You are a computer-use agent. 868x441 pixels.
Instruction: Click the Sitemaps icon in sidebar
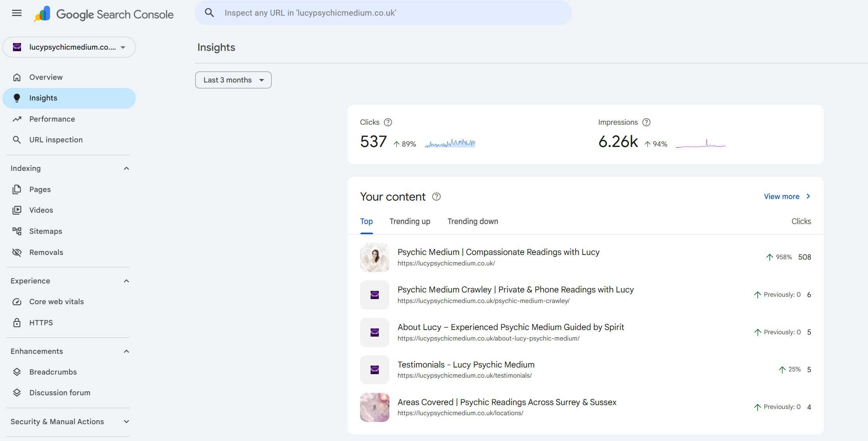coord(17,231)
